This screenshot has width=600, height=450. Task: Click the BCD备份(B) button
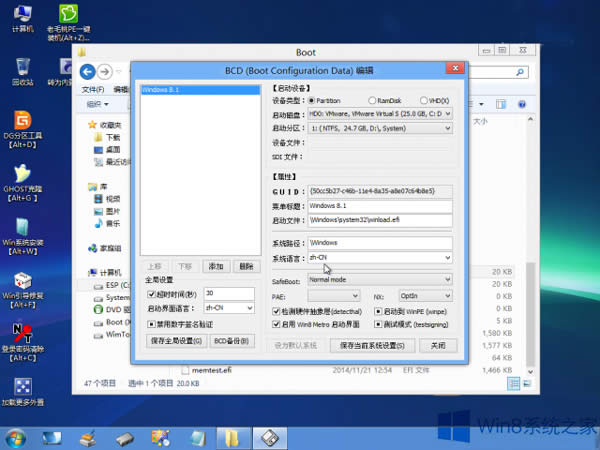click(x=233, y=341)
